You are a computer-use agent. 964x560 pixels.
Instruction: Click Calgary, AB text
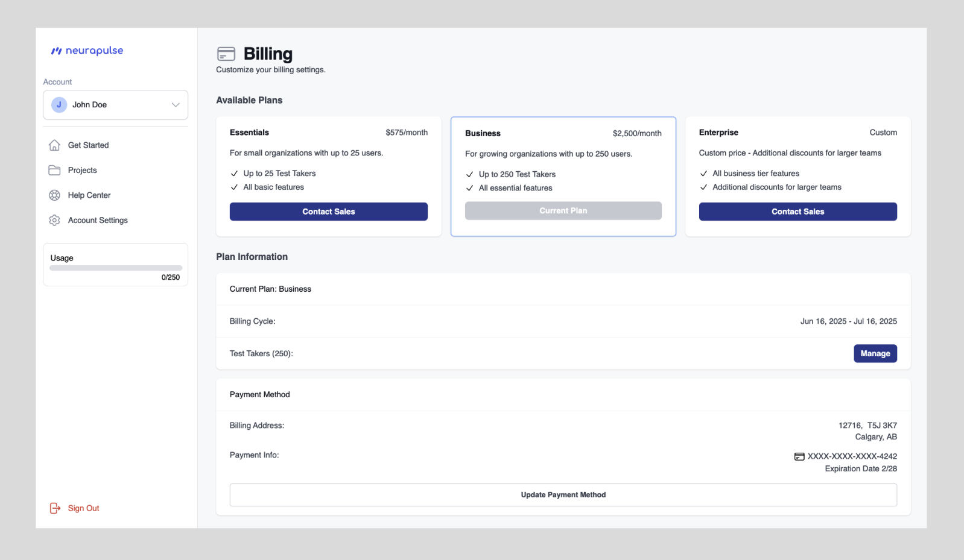click(876, 437)
